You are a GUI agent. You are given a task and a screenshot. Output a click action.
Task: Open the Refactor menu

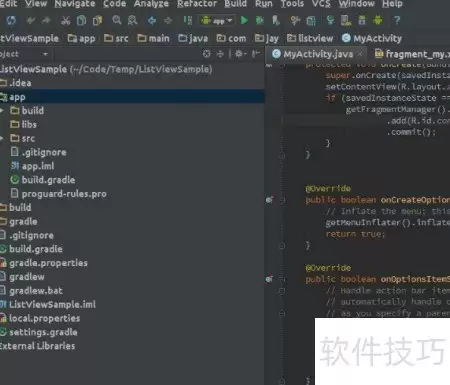pos(197,4)
